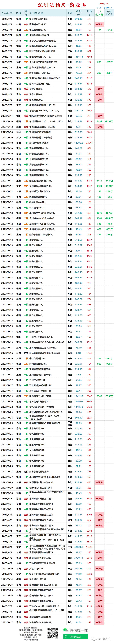Click the 开拍时间 column header
The image size is (114, 644).
[7, 13]
